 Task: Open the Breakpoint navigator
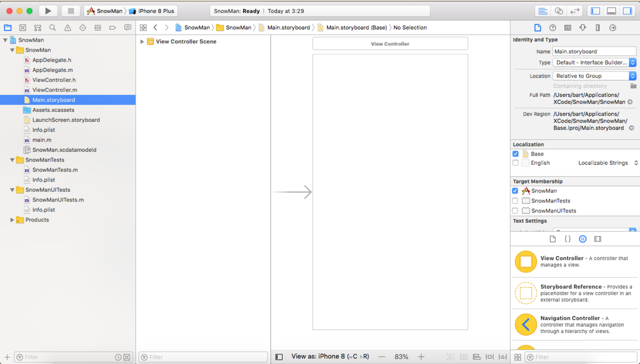(x=113, y=27)
